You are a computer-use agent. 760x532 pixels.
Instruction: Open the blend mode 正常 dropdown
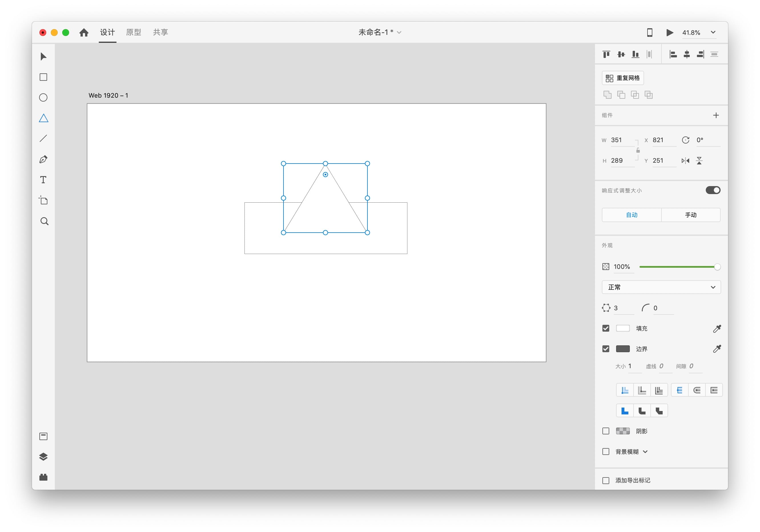[661, 287]
